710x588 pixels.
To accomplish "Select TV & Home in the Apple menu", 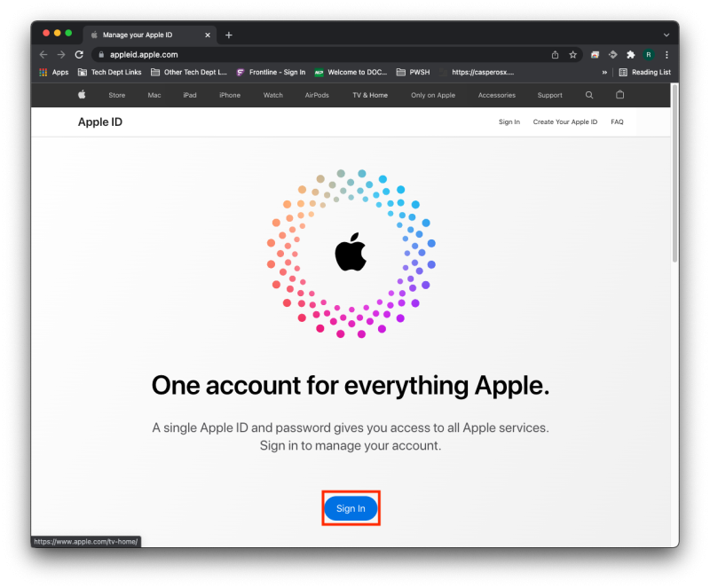I will (368, 95).
